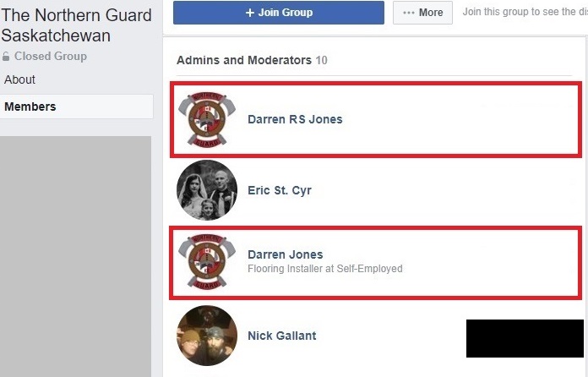Select the Members tab in sidebar
This screenshot has height=377, width=588.
77,107
